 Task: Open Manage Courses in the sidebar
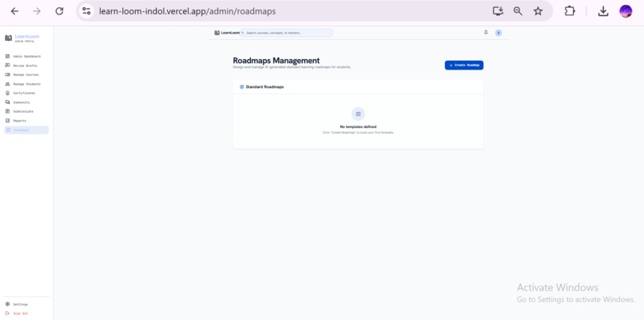click(26, 75)
